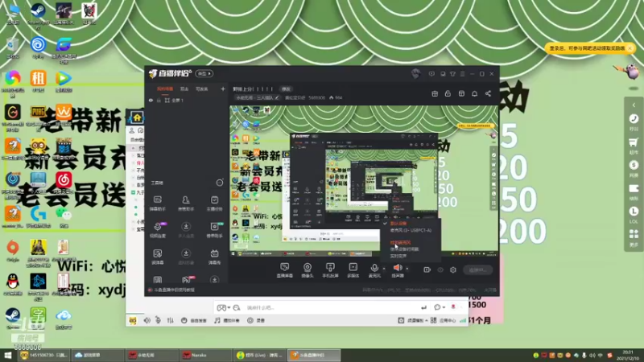Open the skin shirt icon in title bar

click(x=452, y=74)
